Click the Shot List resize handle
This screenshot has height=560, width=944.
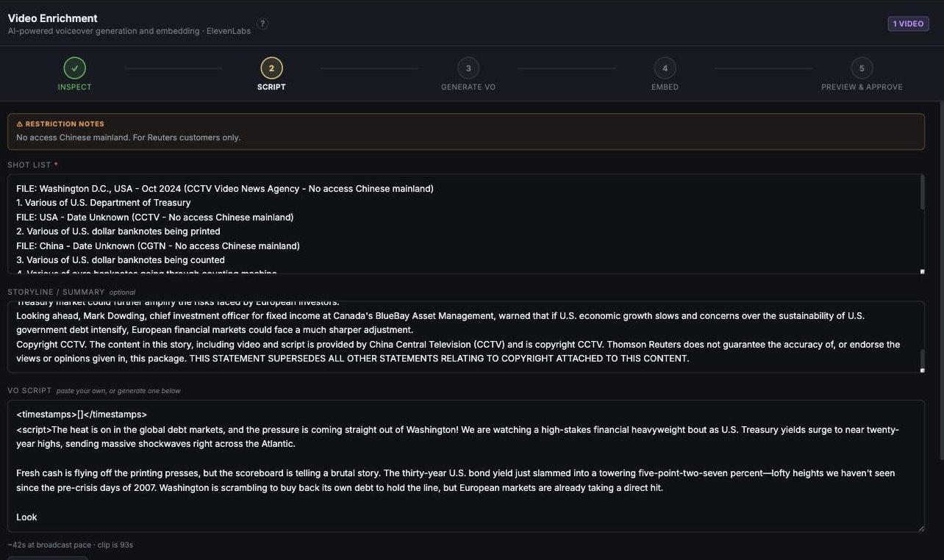click(922, 271)
